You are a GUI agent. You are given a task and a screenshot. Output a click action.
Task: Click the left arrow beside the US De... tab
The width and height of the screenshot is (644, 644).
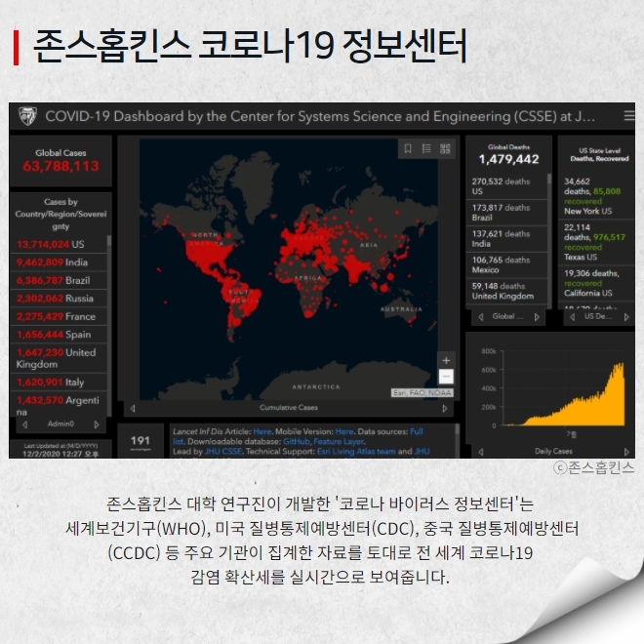pos(572,317)
